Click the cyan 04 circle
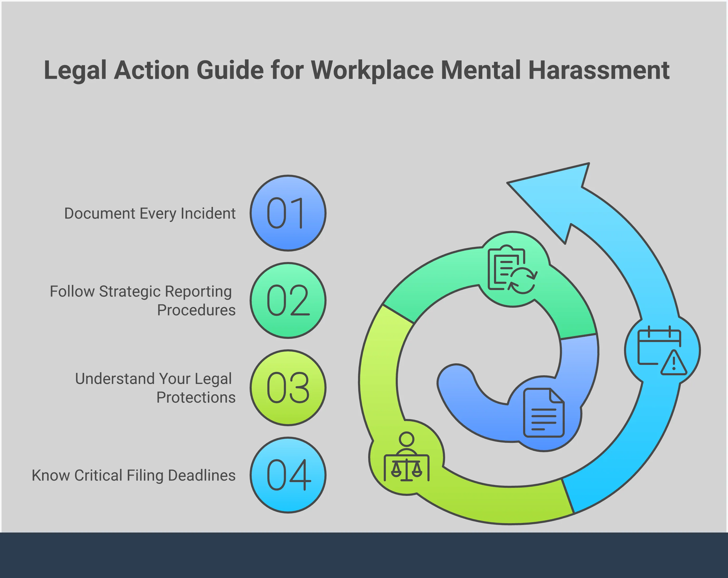This screenshot has height=578, width=728. 288,475
